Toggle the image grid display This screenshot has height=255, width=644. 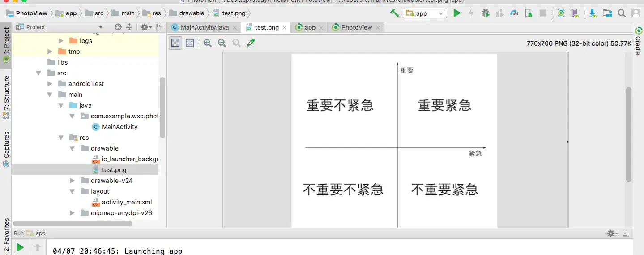pyautogui.click(x=190, y=43)
